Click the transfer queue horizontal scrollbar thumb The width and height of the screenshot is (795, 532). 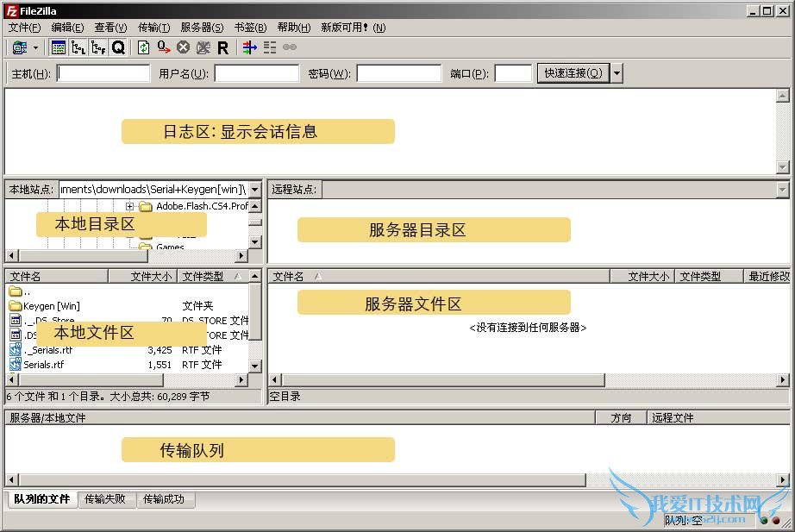(x=302, y=479)
